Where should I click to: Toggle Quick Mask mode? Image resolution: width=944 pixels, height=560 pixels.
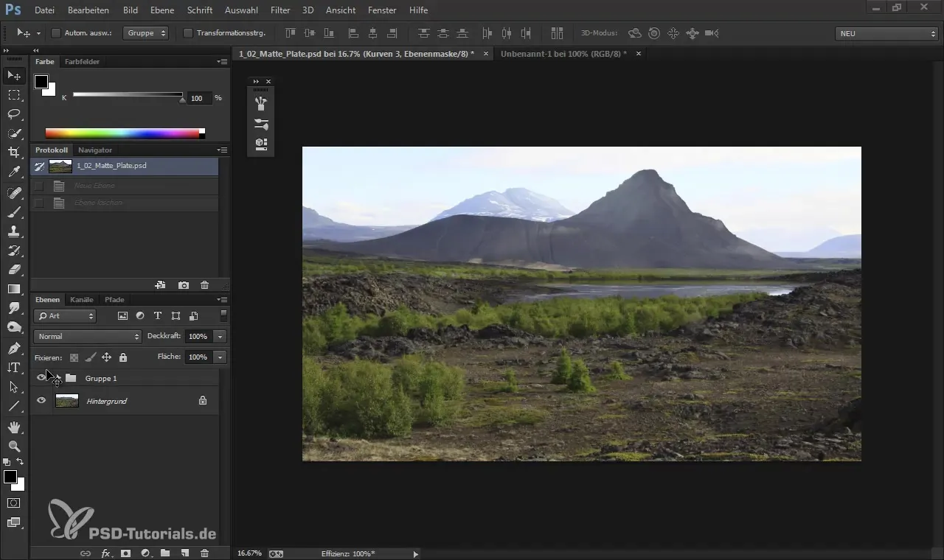click(x=14, y=503)
